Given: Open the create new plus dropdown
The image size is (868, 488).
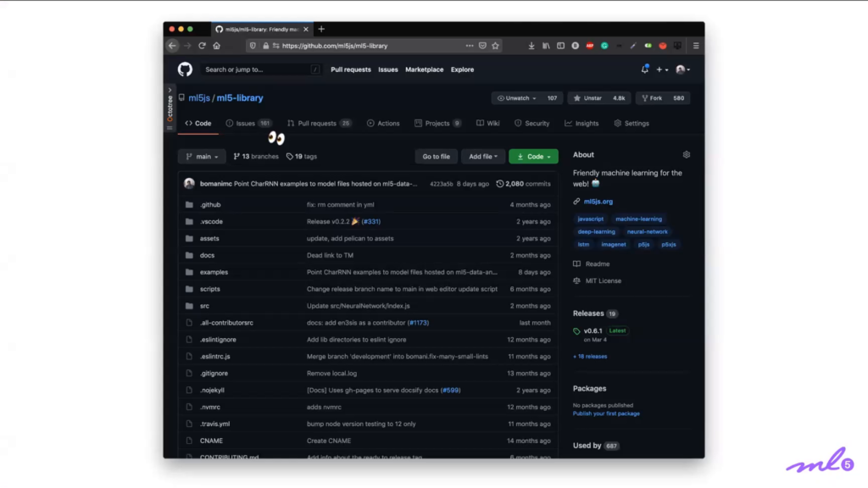Looking at the screenshot, I should pyautogui.click(x=662, y=69).
